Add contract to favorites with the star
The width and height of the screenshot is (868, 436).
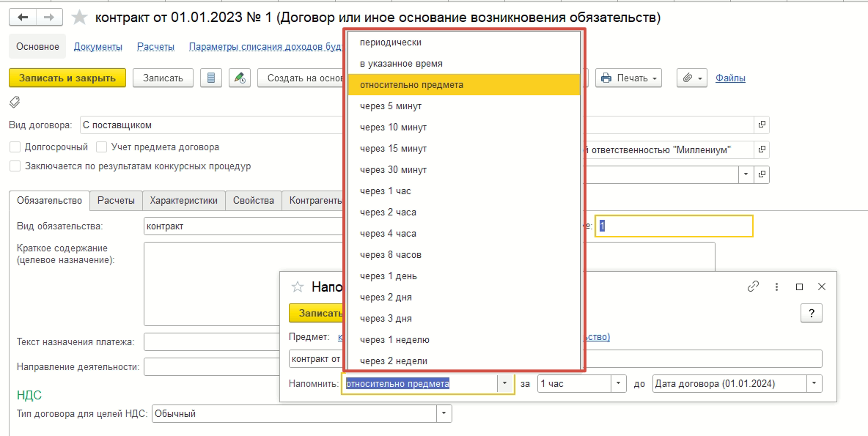(x=80, y=18)
